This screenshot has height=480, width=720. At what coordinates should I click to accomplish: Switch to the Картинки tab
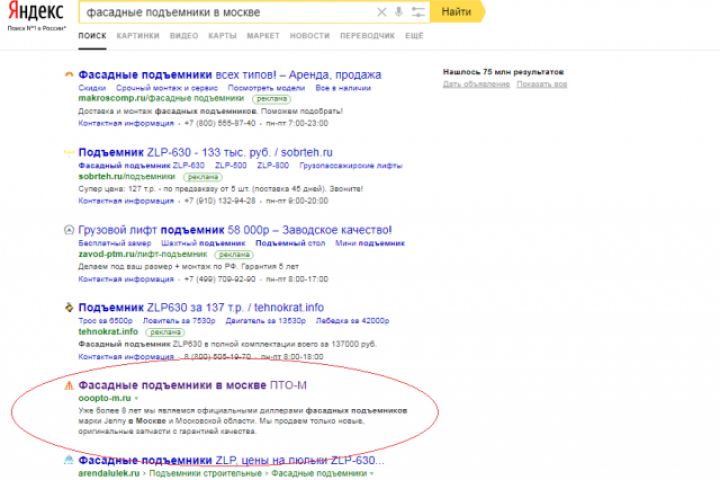coord(138,36)
